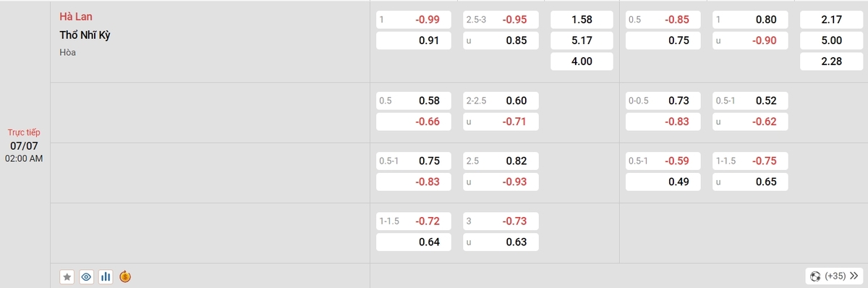
Task: Select first-half handicap 0.5 odds -0.85
Action: [663, 20]
